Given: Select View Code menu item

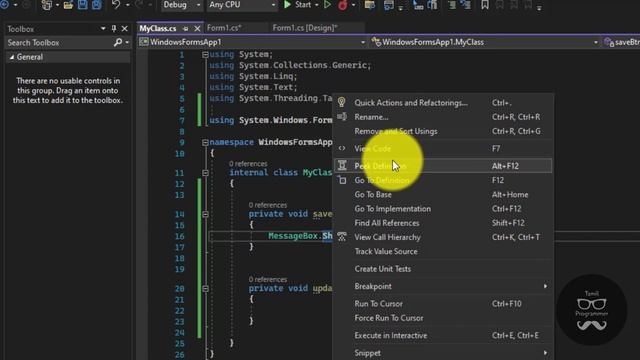Looking at the screenshot, I should pos(443,149).
